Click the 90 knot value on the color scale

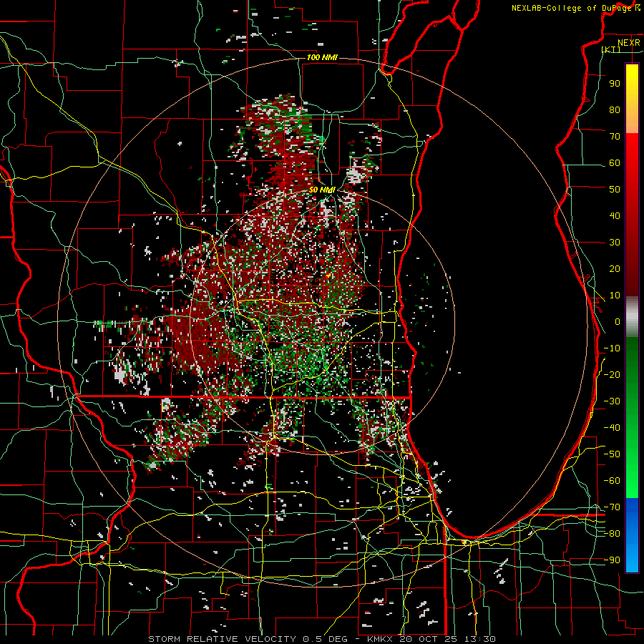pyautogui.click(x=615, y=84)
